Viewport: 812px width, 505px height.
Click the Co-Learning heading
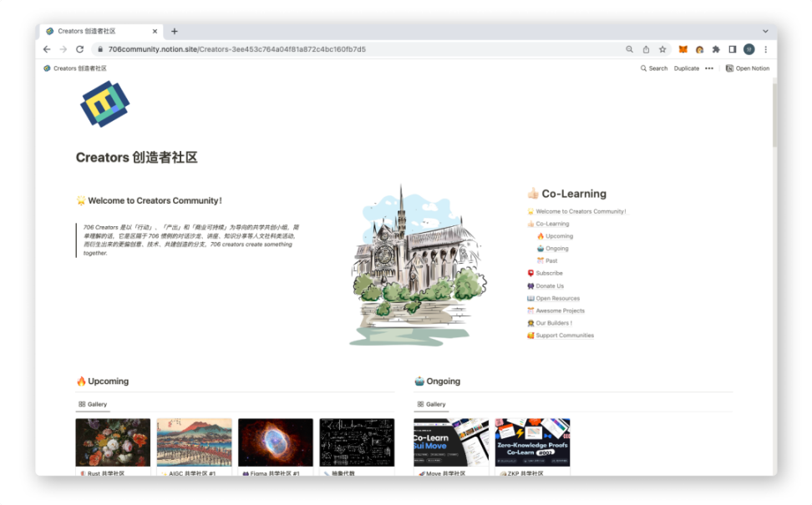point(567,194)
